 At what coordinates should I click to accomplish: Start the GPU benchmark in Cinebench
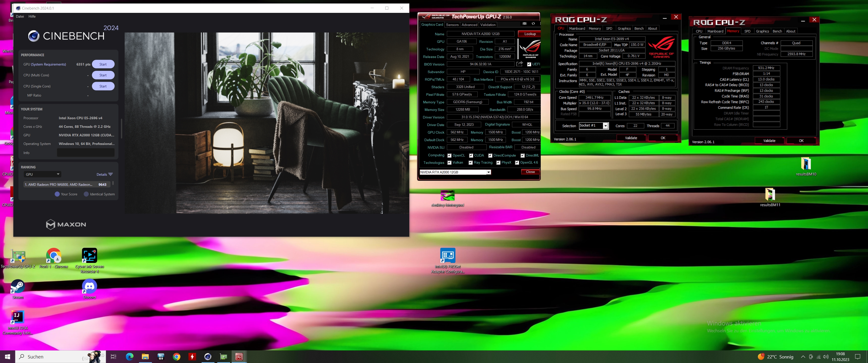(x=103, y=64)
